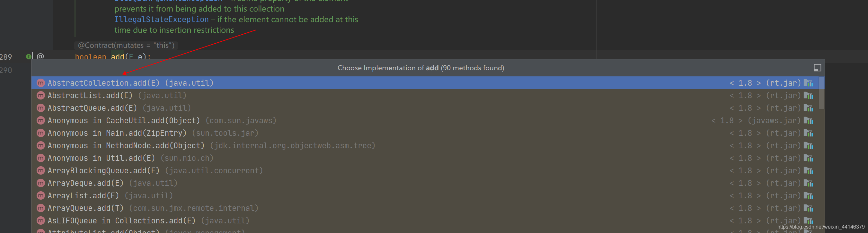Click the implementation gutter icon on line 289
The height and width of the screenshot is (233, 868).
(29, 56)
